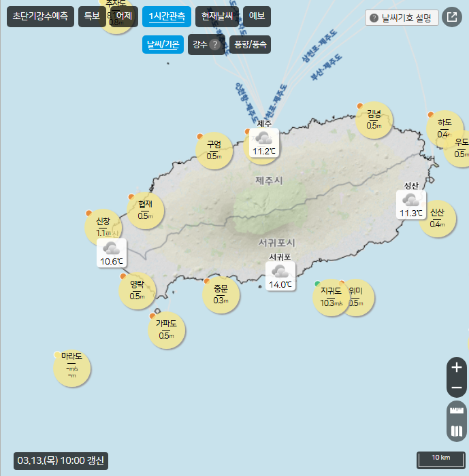The height and width of the screenshot is (476, 469).
Task: Click the 10.6℃ cloudy weather card
Action: [x=112, y=253]
